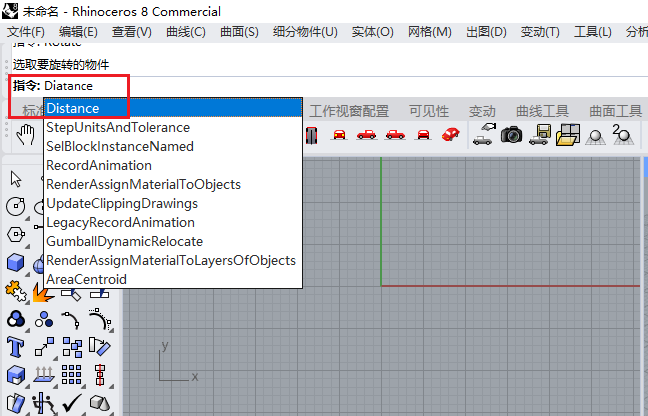This screenshot has width=648, height=416.
Task: Click the sphere with number 2 icon
Action: 622,135
